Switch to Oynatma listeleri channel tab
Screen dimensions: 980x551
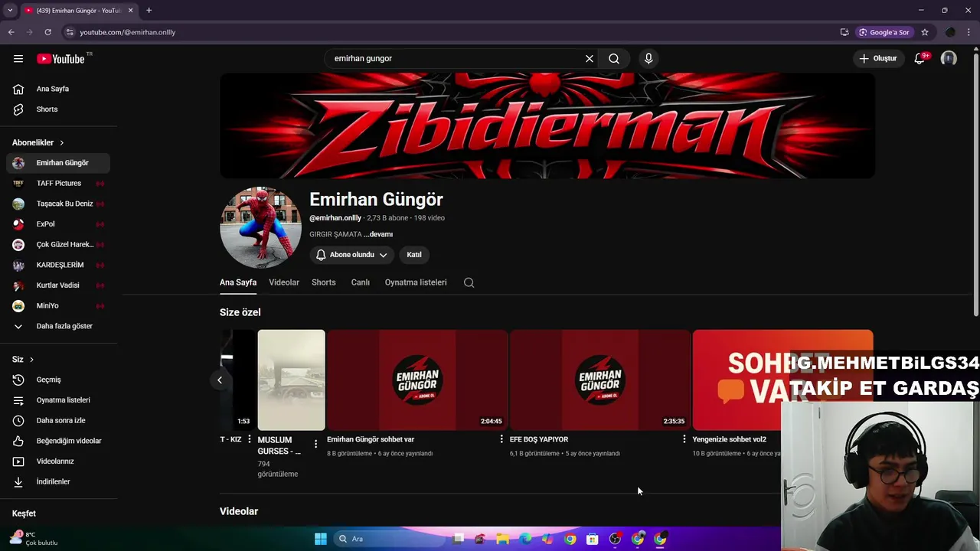click(x=416, y=282)
